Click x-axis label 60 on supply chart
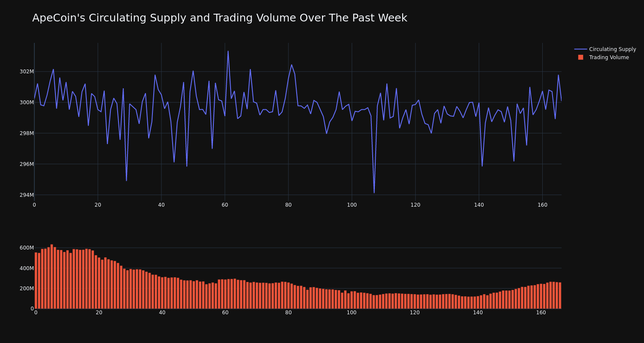 click(x=225, y=205)
